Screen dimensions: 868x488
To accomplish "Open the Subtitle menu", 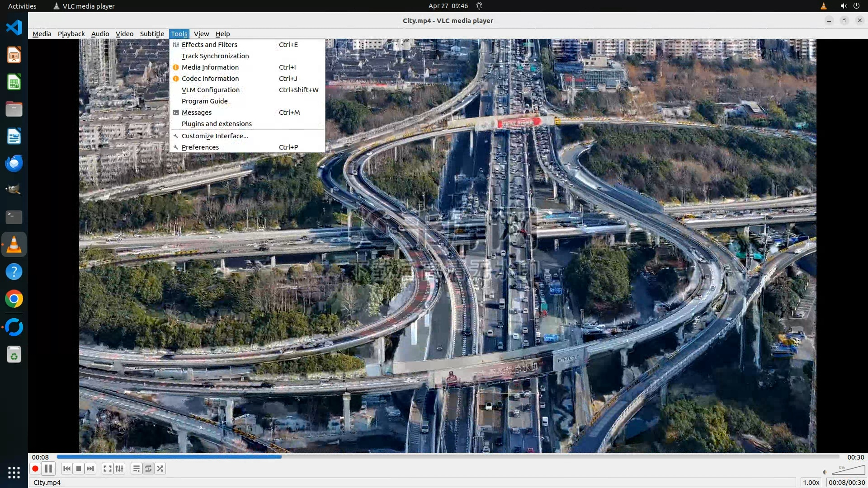I will click(x=152, y=34).
